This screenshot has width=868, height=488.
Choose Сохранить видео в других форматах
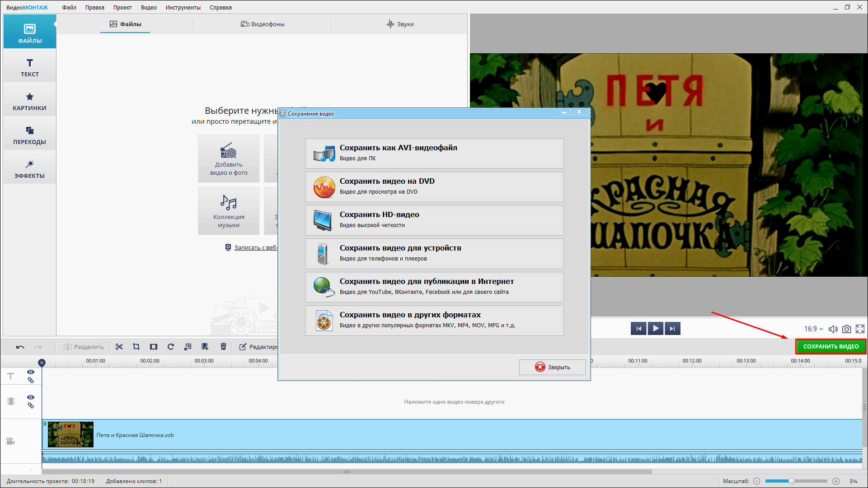(434, 321)
